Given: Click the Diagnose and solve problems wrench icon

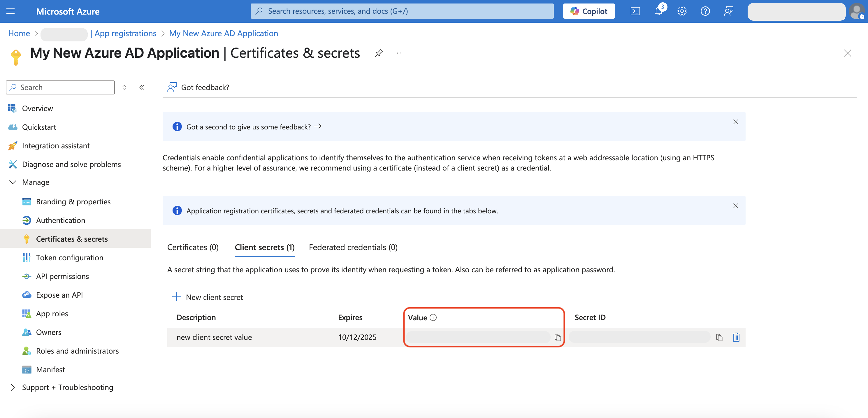Looking at the screenshot, I should (x=13, y=164).
